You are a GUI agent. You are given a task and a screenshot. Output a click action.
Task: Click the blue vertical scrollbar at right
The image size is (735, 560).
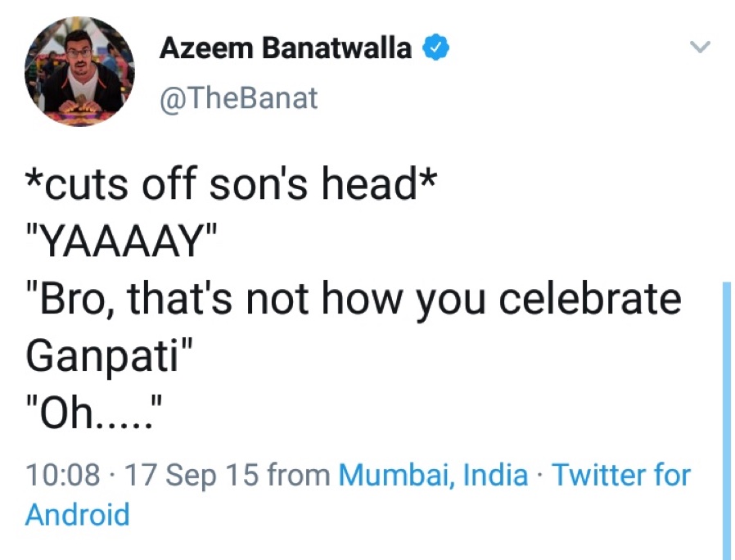pyautogui.click(x=726, y=418)
